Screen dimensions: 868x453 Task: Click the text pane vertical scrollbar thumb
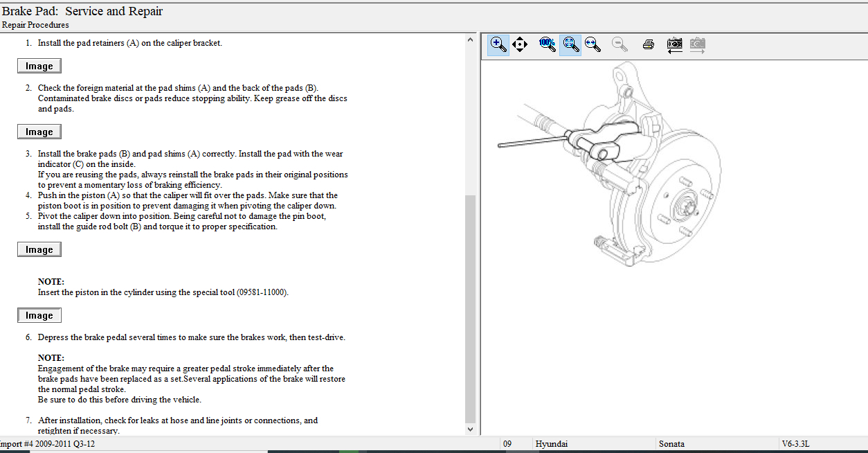(x=471, y=308)
